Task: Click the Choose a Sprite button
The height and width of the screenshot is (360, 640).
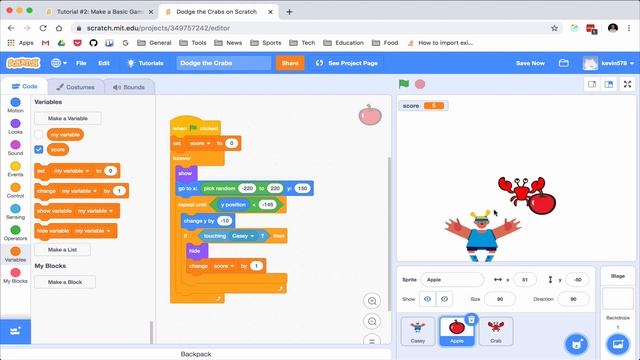Action: pos(577,344)
